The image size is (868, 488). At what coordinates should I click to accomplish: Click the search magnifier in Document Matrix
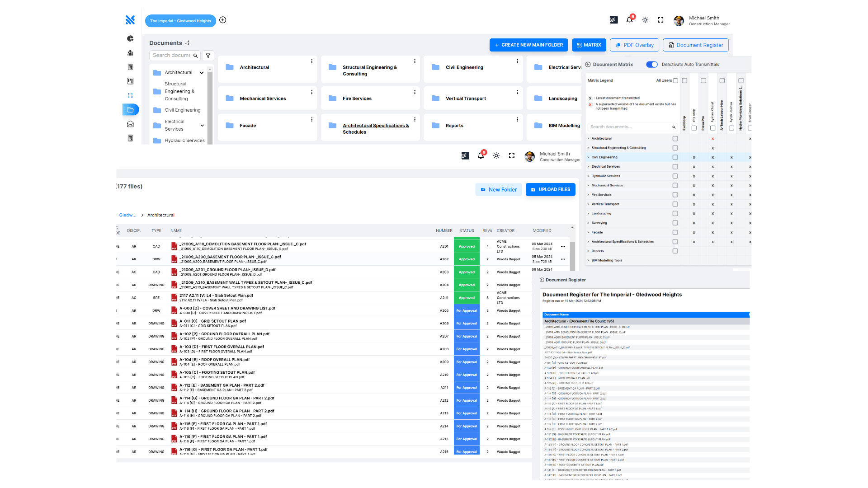coord(674,127)
